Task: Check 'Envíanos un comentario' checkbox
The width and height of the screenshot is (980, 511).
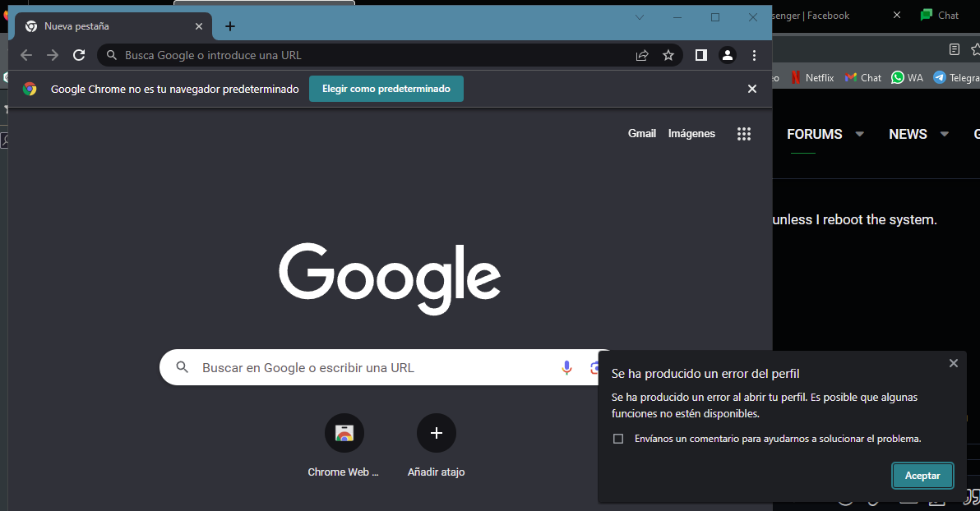Action: (x=618, y=439)
